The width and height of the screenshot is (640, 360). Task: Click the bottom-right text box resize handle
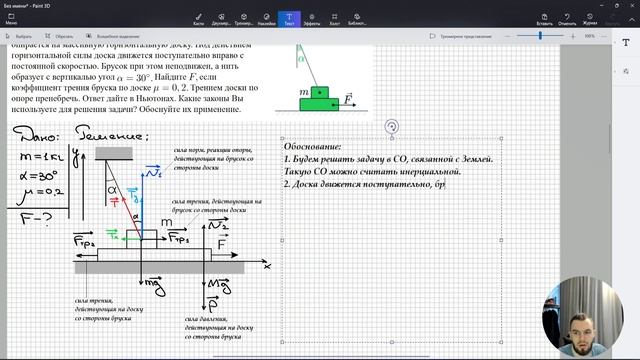coord(501,342)
